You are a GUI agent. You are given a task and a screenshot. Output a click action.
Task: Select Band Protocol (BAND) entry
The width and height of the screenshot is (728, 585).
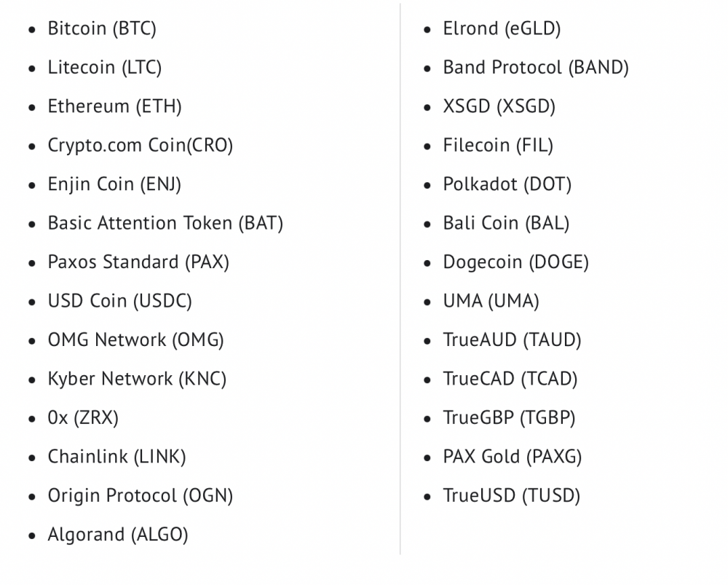536,68
